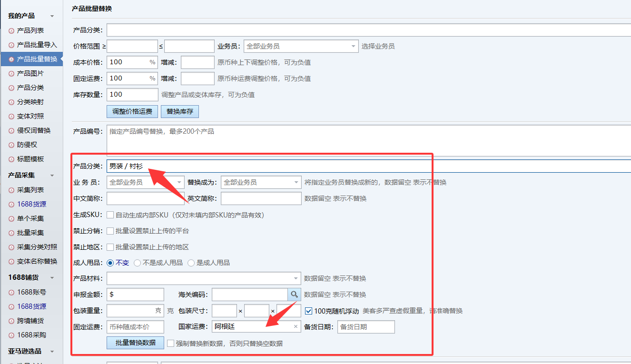Click the icon beside 产品图片
Viewport: 631px width, 364px height.
click(11, 73)
